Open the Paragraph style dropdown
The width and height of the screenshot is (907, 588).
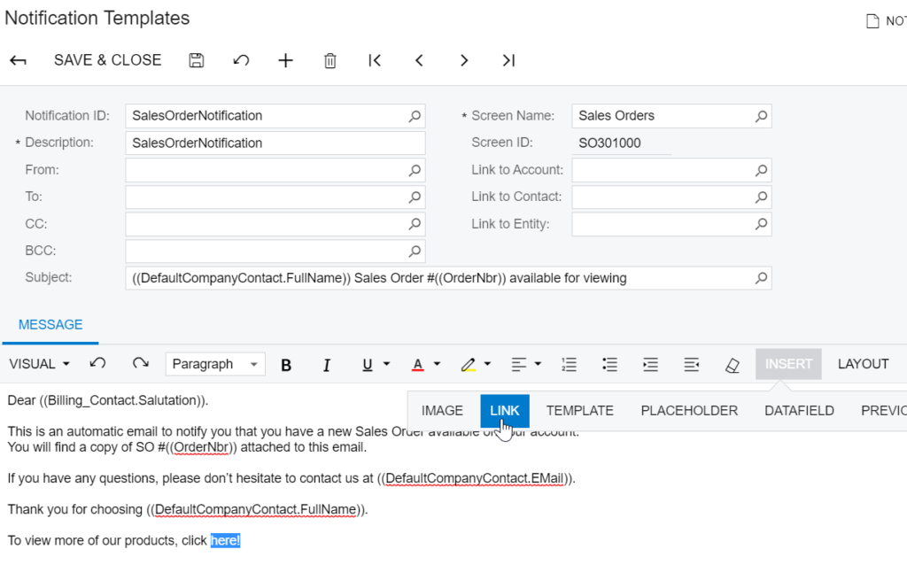click(213, 364)
